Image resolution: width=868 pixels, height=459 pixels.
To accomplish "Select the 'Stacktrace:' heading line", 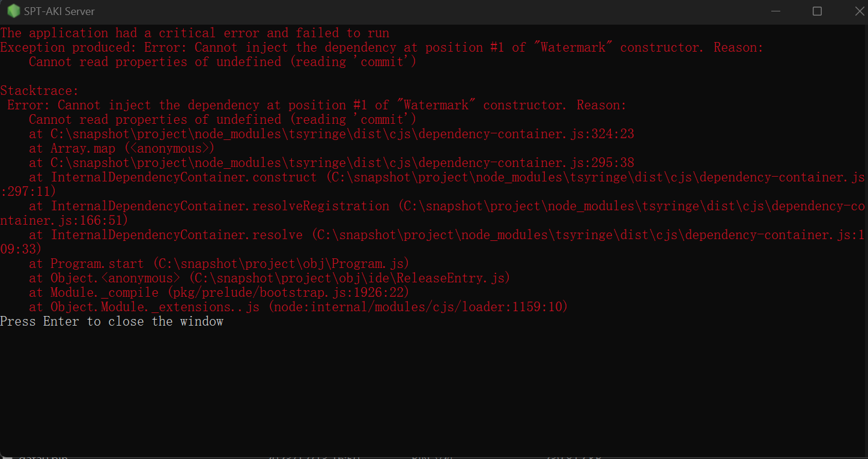I will click(x=40, y=91).
